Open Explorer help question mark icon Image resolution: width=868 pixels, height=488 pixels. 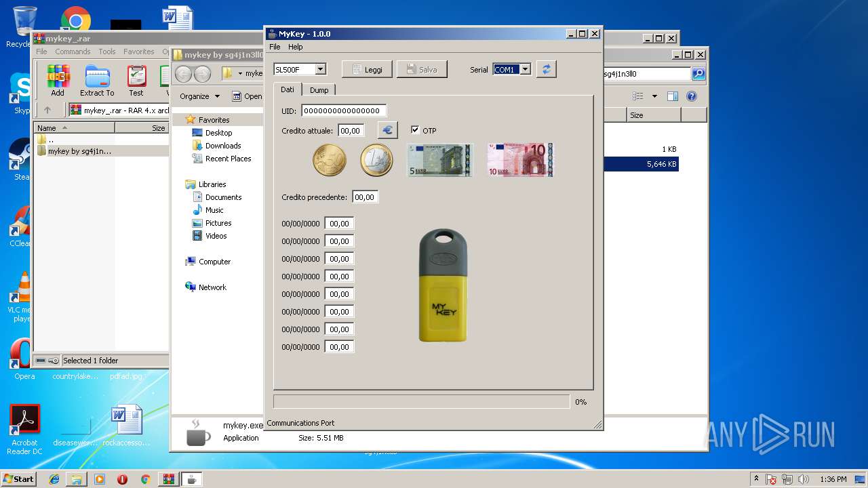click(691, 96)
